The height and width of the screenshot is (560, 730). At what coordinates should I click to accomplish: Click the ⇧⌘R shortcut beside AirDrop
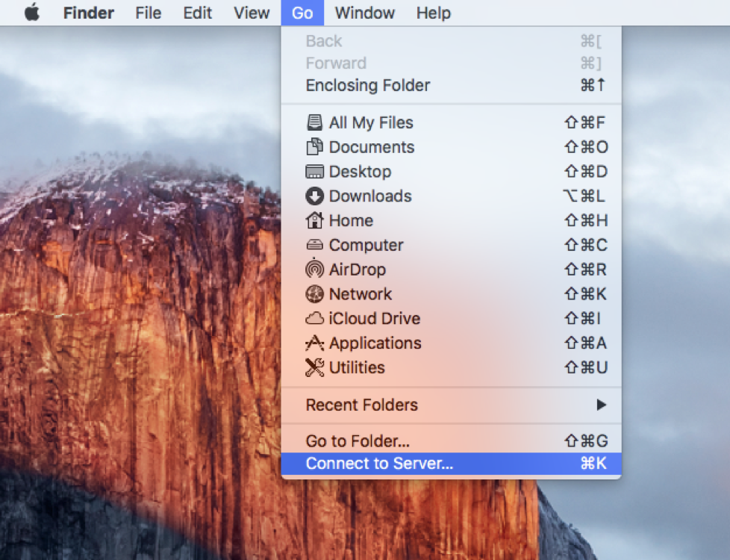pyautogui.click(x=586, y=270)
